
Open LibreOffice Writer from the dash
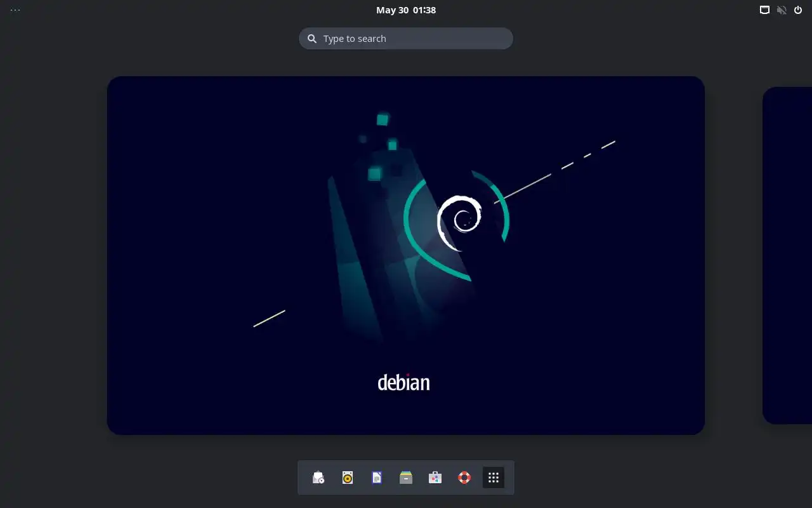pyautogui.click(x=377, y=478)
